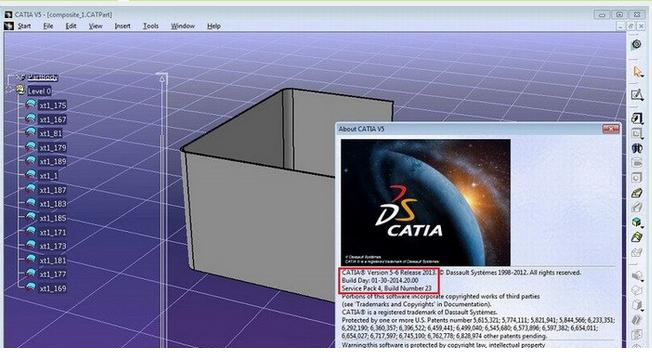Click the restore button of the composite_1.CATPart document
The width and height of the screenshot is (652, 361).
point(631,26)
